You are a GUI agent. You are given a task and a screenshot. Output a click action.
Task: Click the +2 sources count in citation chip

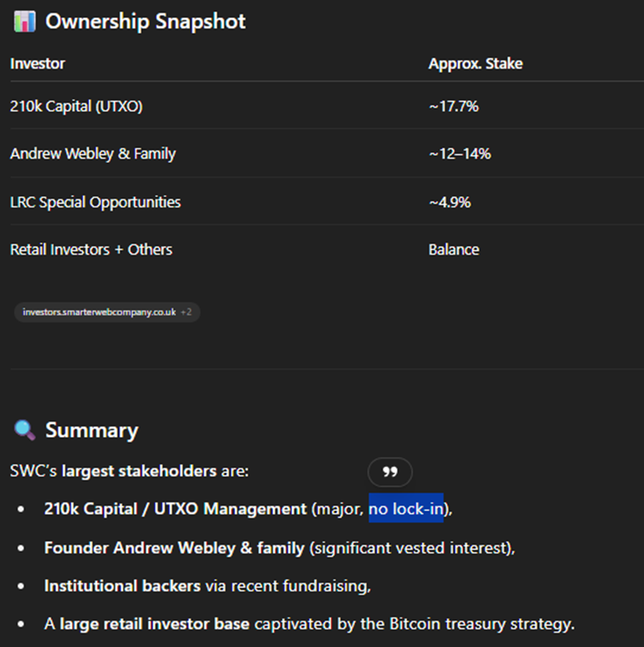click(187, 312)
